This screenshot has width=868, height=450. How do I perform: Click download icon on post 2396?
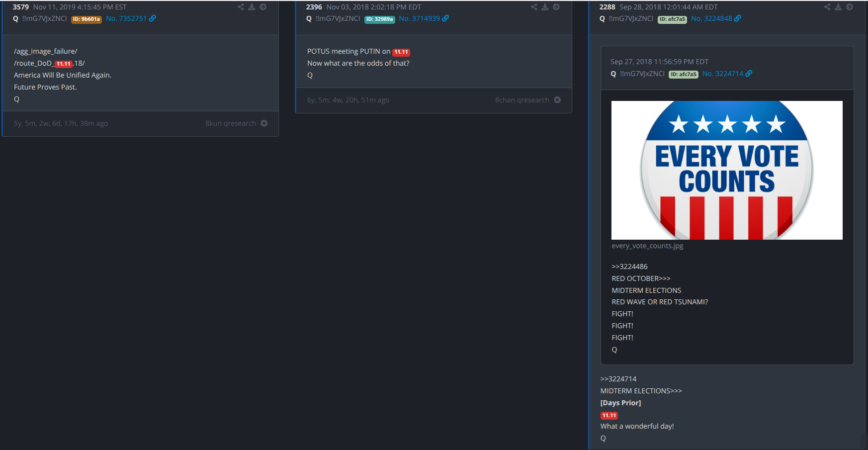point(545,7)
